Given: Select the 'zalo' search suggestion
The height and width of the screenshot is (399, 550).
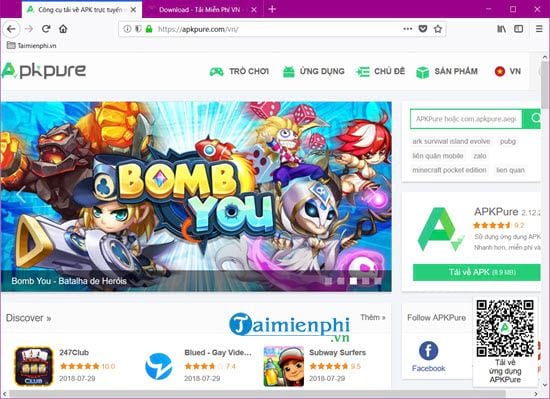Looking at the screenshot, I should pos(479,156).
